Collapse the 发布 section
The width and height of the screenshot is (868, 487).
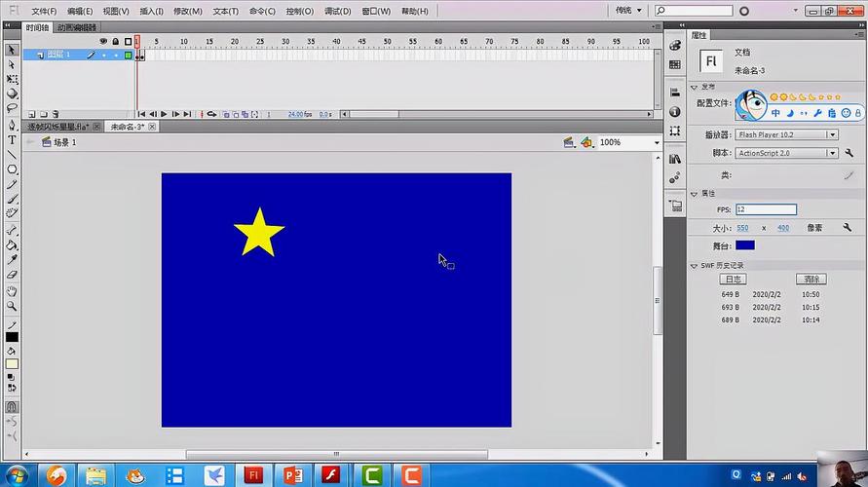click(x=694, y=88)
